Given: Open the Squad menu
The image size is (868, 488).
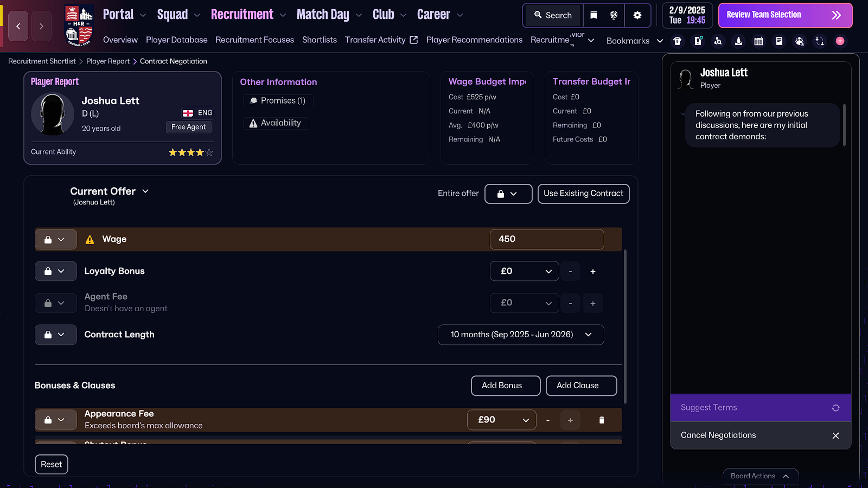Looking at the screenshot, I should pos(178,15).
